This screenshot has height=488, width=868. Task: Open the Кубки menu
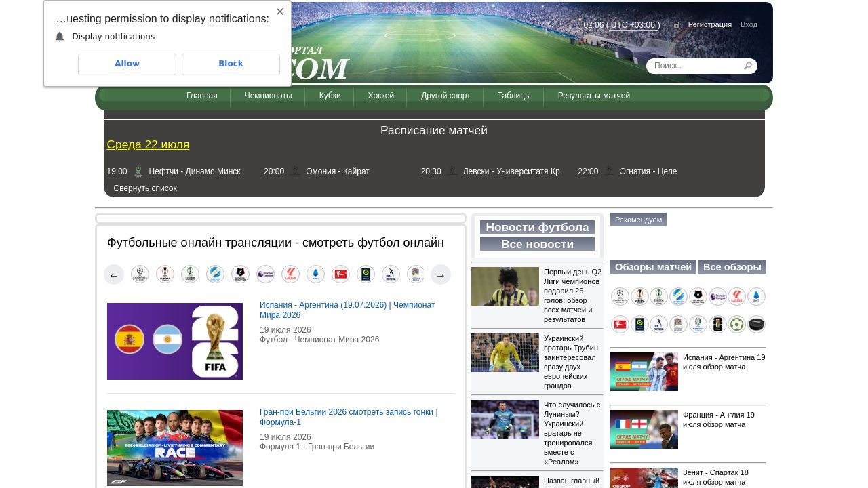(x=330, y=96)
